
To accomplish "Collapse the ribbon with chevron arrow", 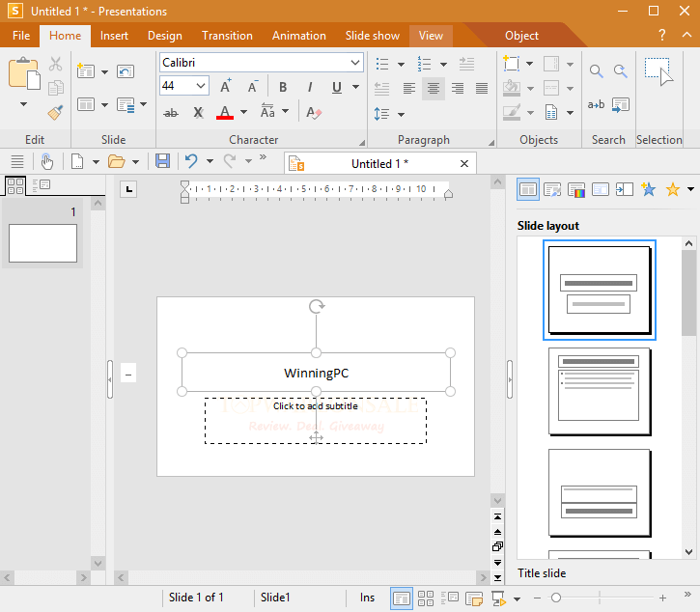I will 686,35.
